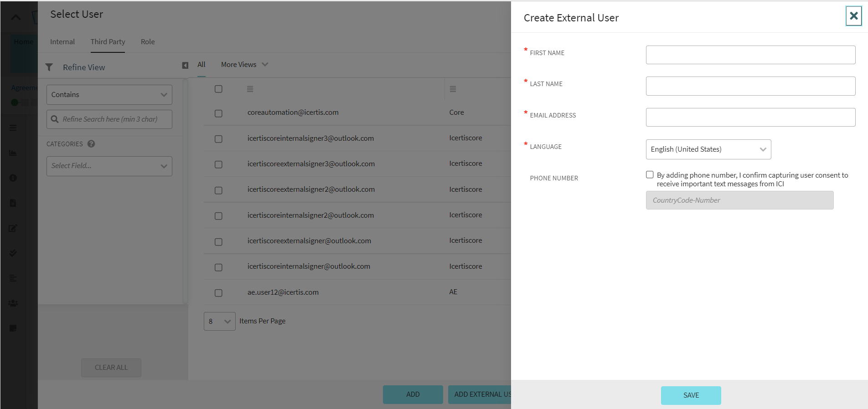
Task: Click the SAVE button
Action: (691, 395)
